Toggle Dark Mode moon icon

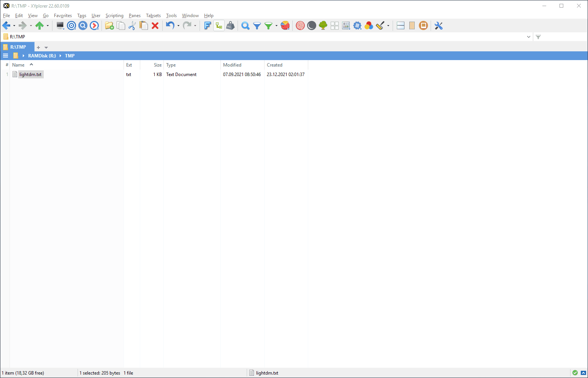pyautogui.click(x=311, y=25)
